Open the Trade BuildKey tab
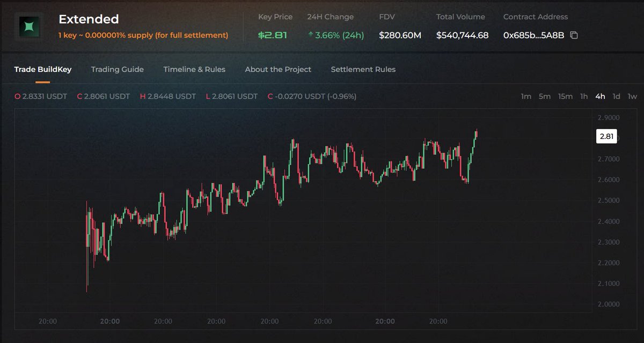Viewport: 644px width, 343px height. [43, 69]
